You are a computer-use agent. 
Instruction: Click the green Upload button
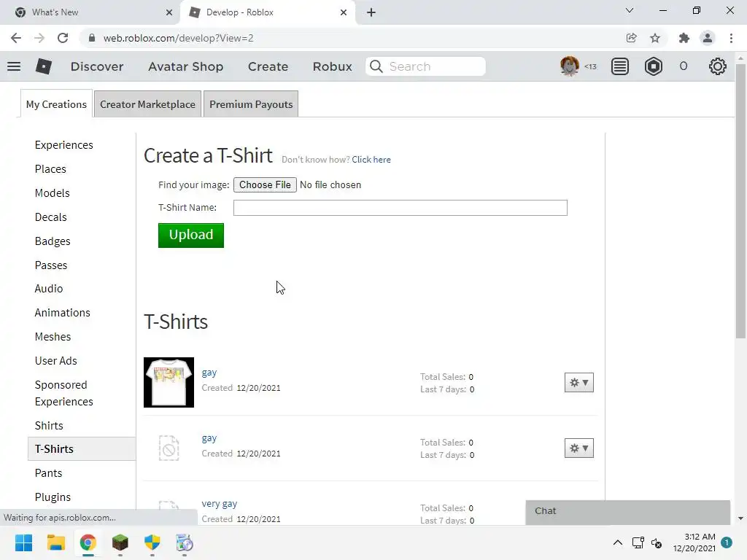(x=191, y=236)
